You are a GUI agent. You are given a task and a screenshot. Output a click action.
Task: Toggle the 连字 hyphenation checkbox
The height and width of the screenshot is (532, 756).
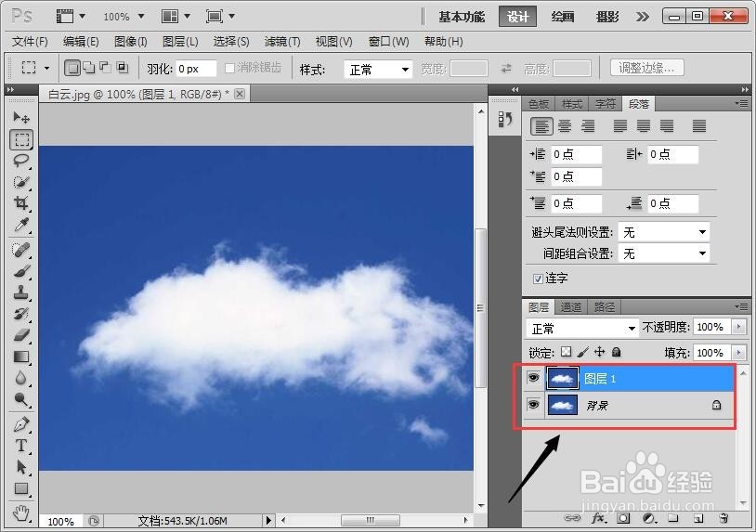click(538, 279)
